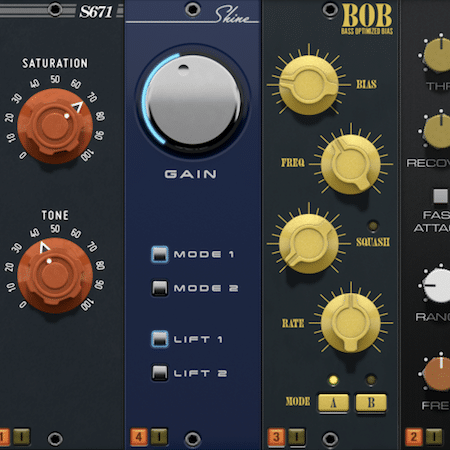Click the white Range knob

(x=437, y=285)
